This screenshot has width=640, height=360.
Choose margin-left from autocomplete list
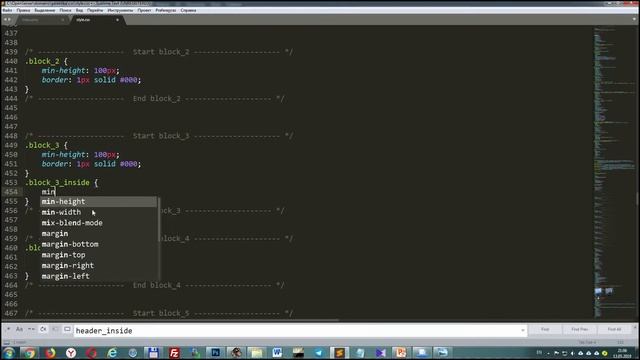pyautogui.click(x=98, y=276)
